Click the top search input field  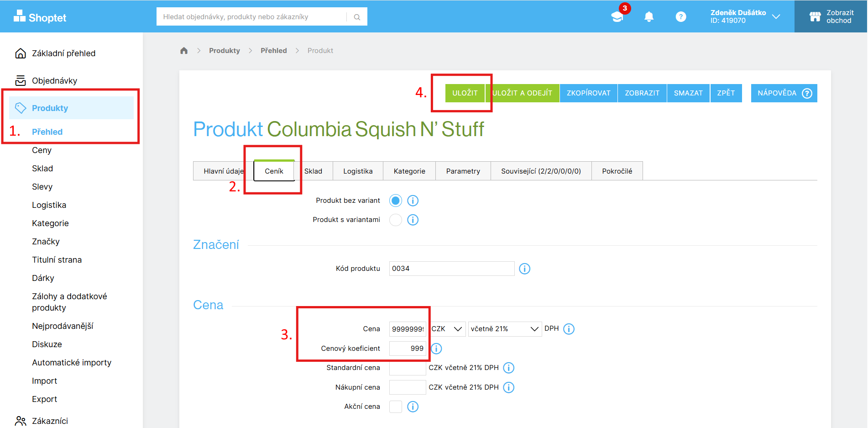click(x=251, y=17)
